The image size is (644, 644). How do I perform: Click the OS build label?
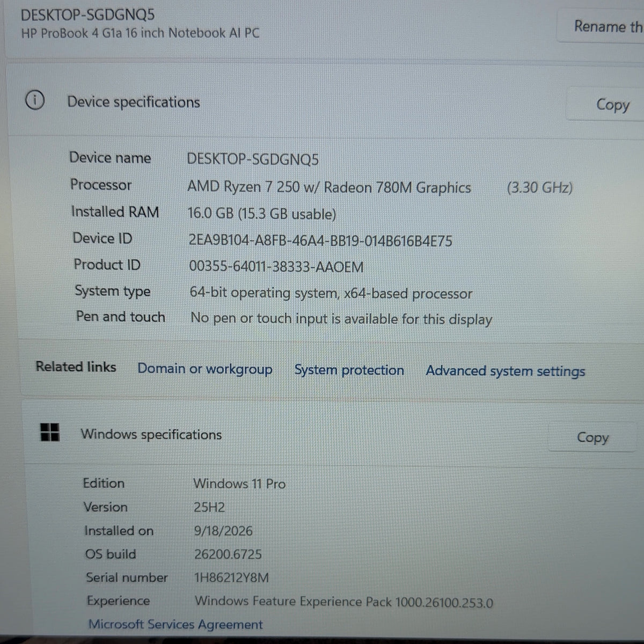point(111,554)
